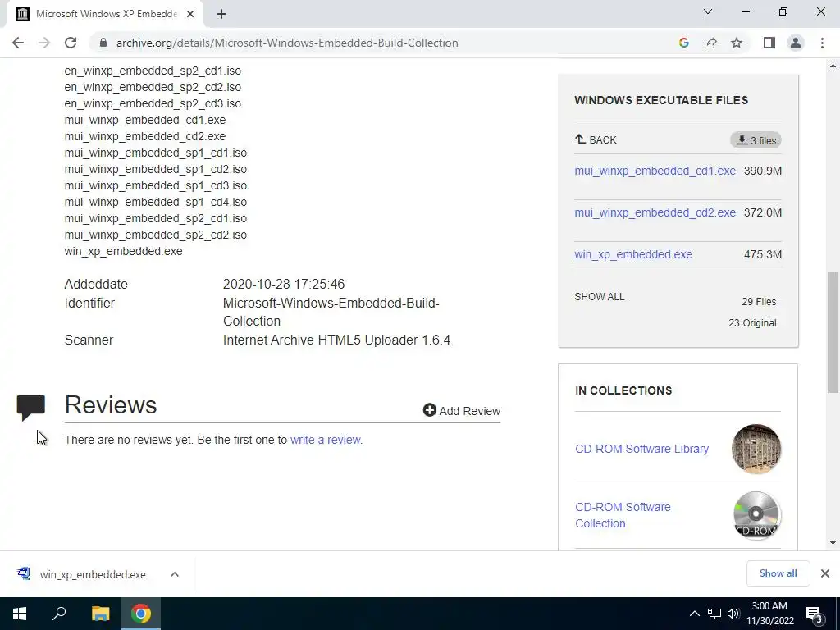Click the CD-ROM disc thumbnail
Viewport: 840px width, 630px height.
click(x=756, y=515)
